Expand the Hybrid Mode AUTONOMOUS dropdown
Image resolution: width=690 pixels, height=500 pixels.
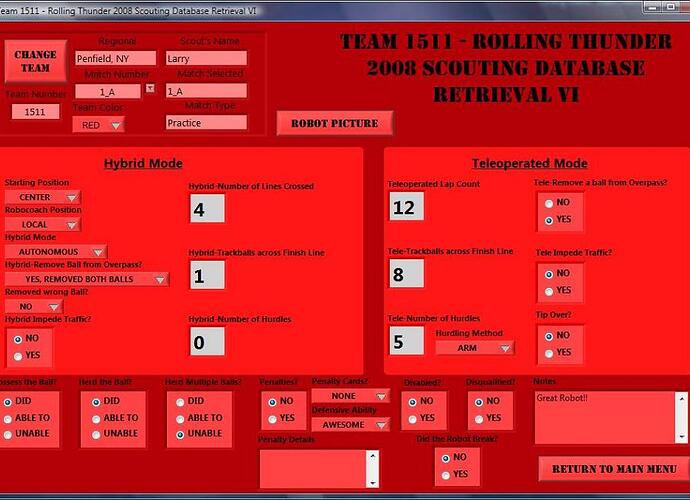pyautogui.click(x=56, y=252)
